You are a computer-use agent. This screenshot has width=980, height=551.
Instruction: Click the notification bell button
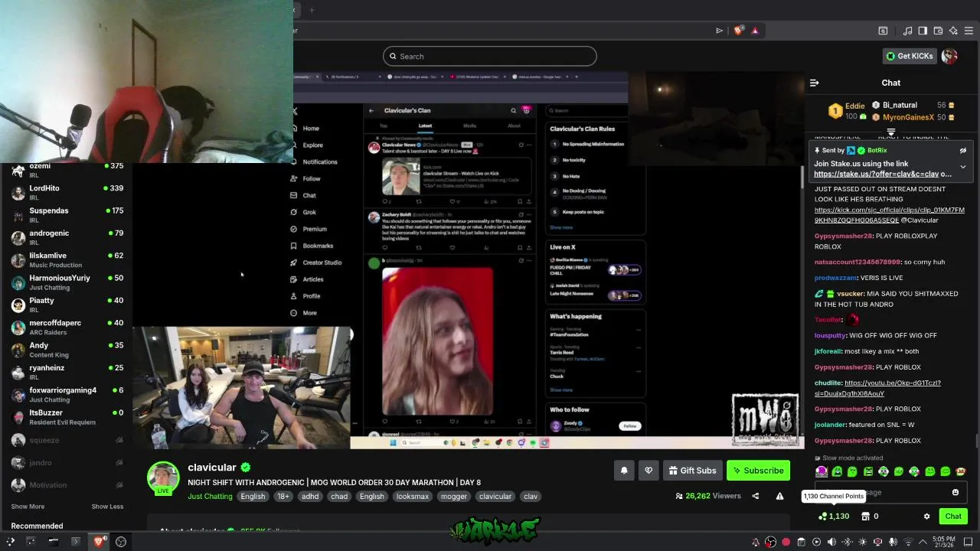click(x=624, y=471)
